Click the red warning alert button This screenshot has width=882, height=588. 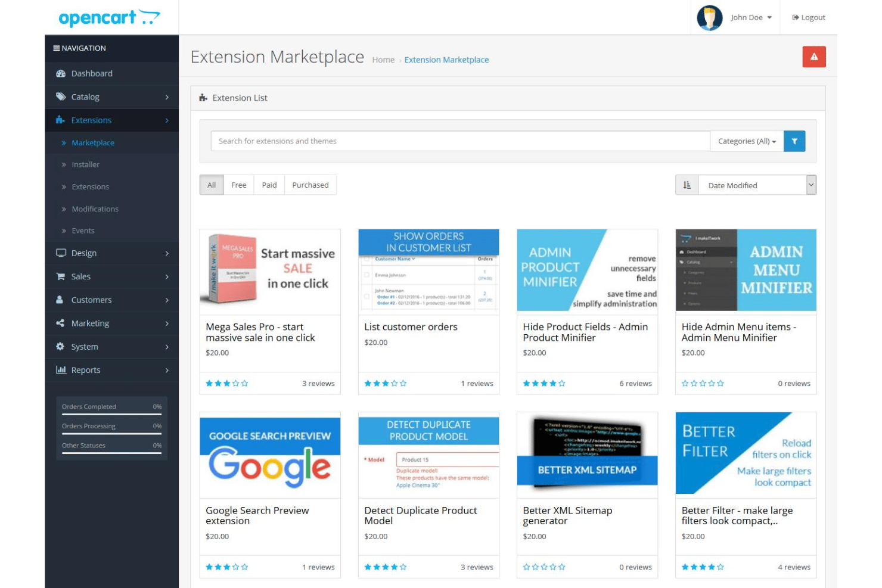(814, 57)
